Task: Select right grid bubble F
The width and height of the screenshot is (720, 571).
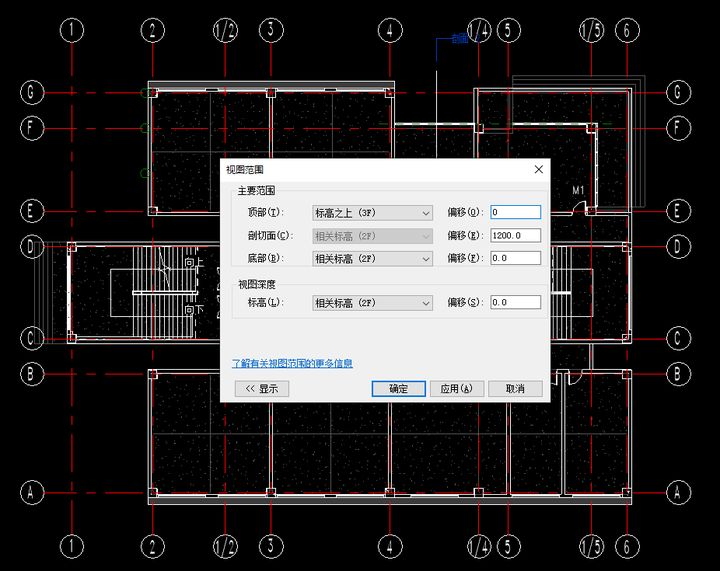Action: tap(678, 128)
